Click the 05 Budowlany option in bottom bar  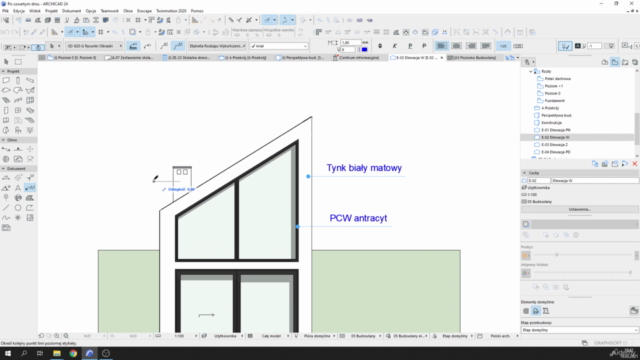point(363,336)
